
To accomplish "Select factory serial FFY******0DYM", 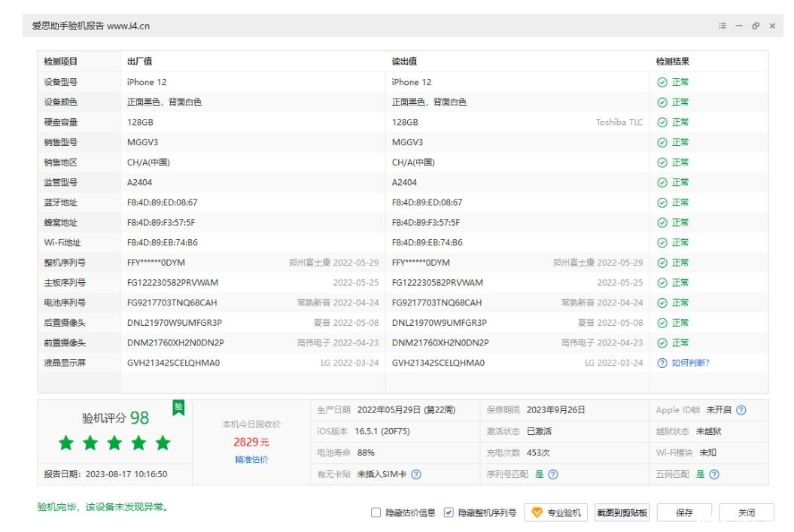I will click(x=156, y=263).
